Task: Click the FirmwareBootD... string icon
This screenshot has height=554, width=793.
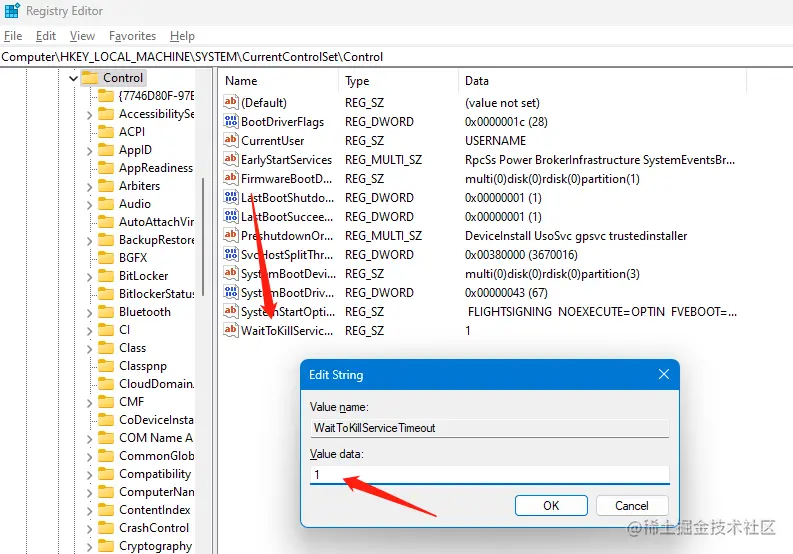Action: (231, 178)
